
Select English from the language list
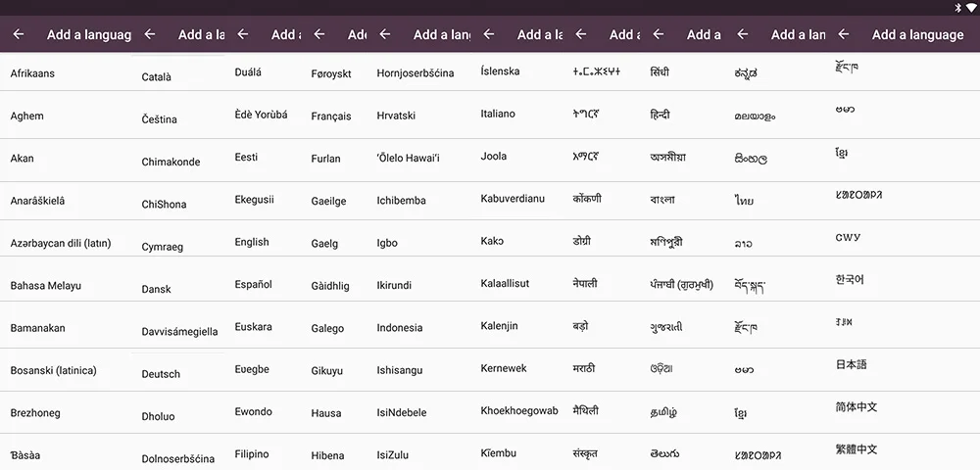(x=252, y=242)
